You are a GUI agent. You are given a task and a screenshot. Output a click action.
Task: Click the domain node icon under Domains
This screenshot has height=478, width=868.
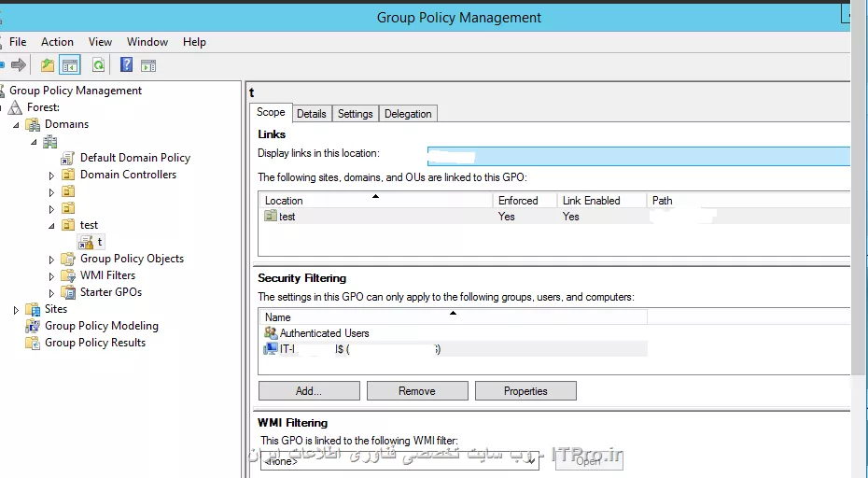click(50, 141)
